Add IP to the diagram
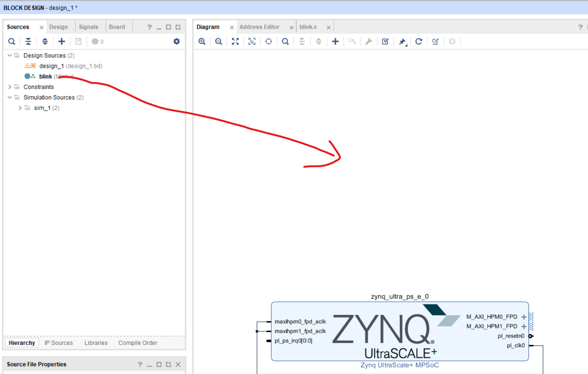 [x=335, y=42]
